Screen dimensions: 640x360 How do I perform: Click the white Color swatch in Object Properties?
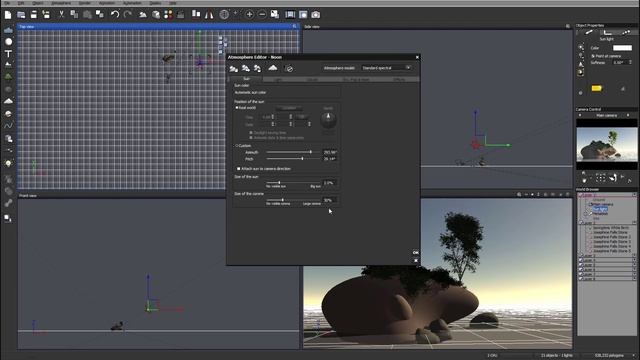(x=622, y=48)
